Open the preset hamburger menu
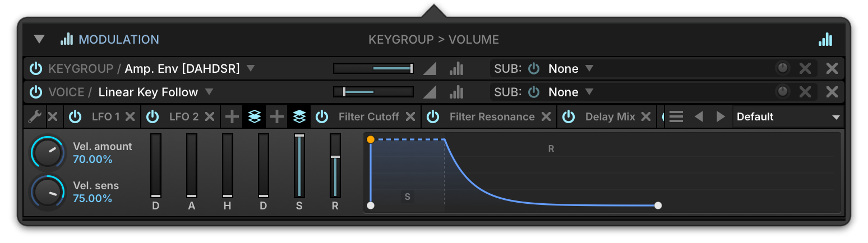The image size is (868, 243). point(676,116)
